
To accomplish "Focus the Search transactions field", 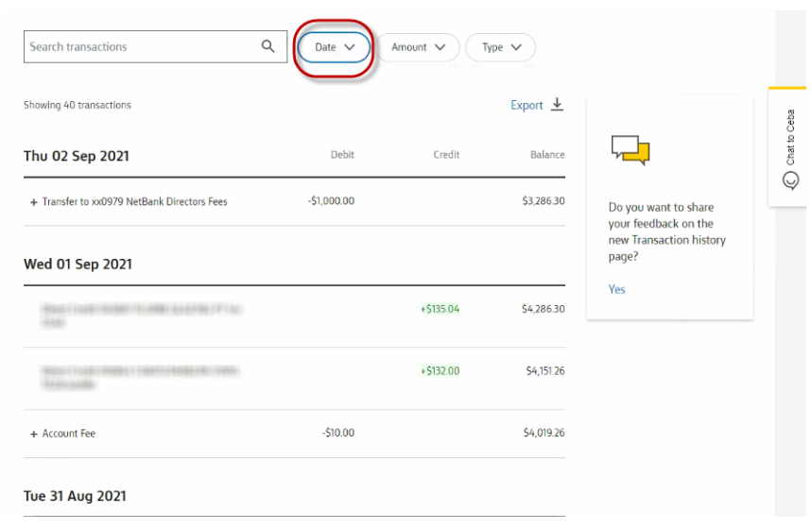I will point(142,46).
